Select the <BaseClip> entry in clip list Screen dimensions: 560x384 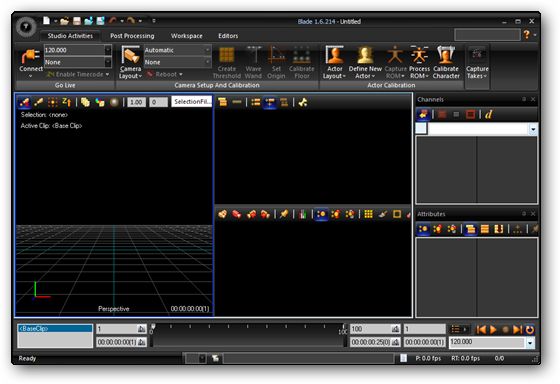(55, 328)
